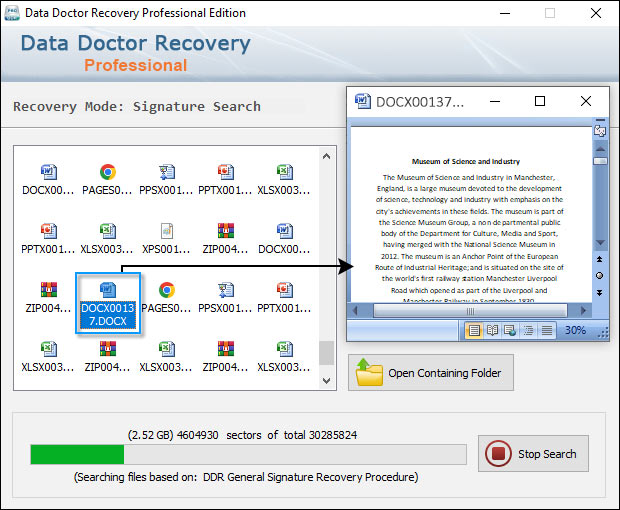Select the XLSX003 file left of XPS001
This screenshot has height=510, width=620.
point(107,239)
